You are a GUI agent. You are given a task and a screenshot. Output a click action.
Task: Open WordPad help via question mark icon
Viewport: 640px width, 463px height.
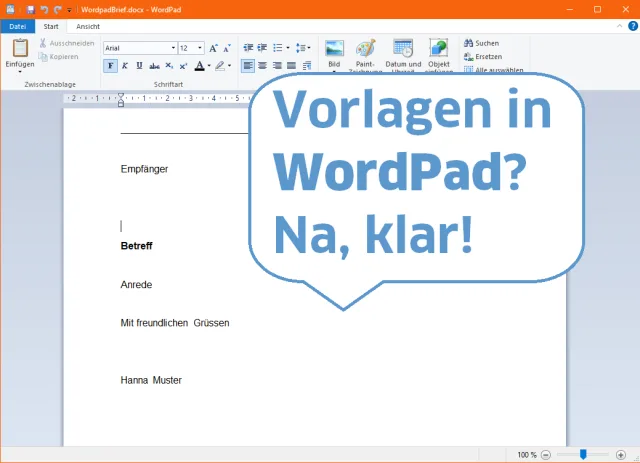(631, 26)
